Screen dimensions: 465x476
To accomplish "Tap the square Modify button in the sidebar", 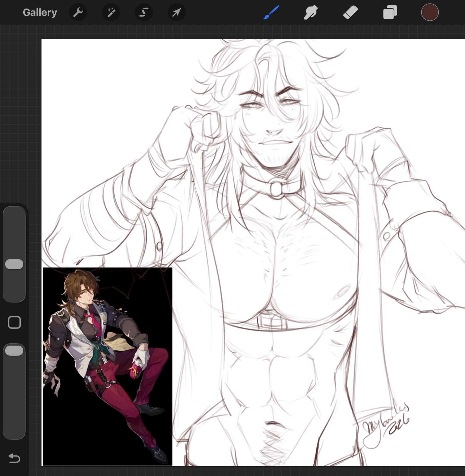I will [14, 322].
